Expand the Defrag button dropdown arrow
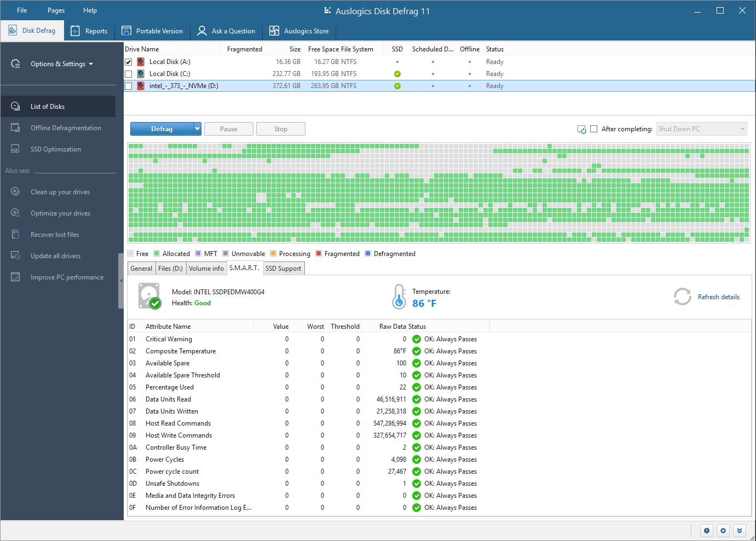756x541 pixels. click(197, 129)
